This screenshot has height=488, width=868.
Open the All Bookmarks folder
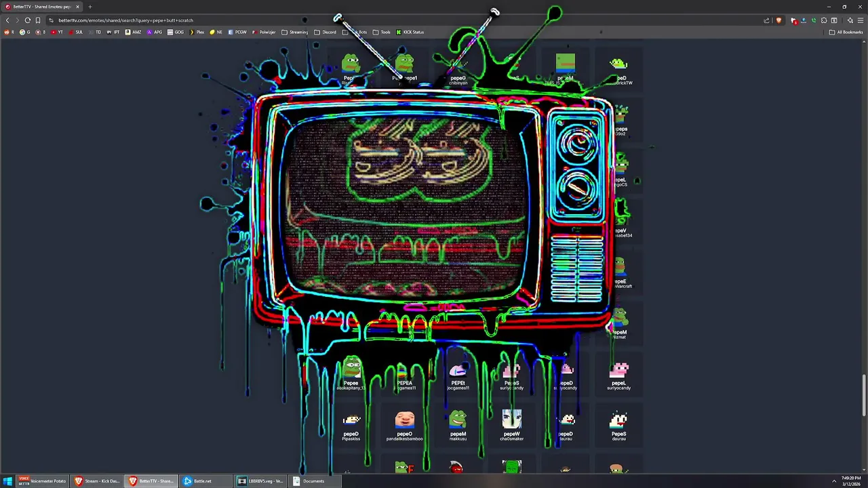pyautogui.click(x=846, y=32)
